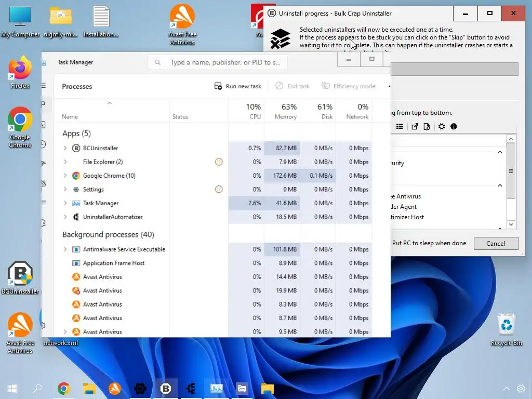Expand the Settings process group
The image size is (532, 399).
pos(65,189)
